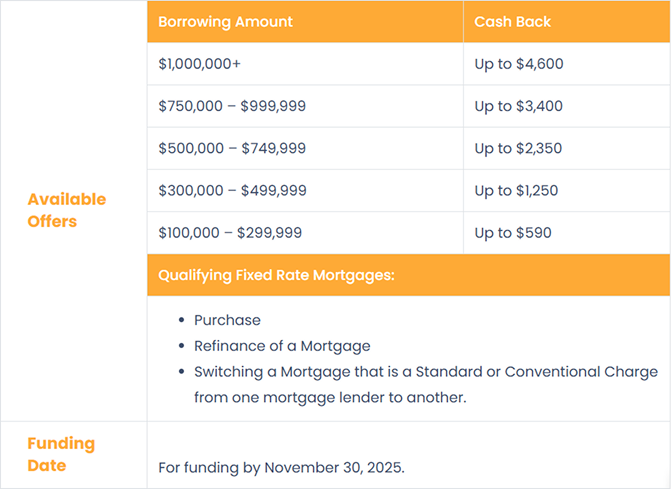
Task: Click the Borrowing Amount column header
Action: [x=225, y=21]
